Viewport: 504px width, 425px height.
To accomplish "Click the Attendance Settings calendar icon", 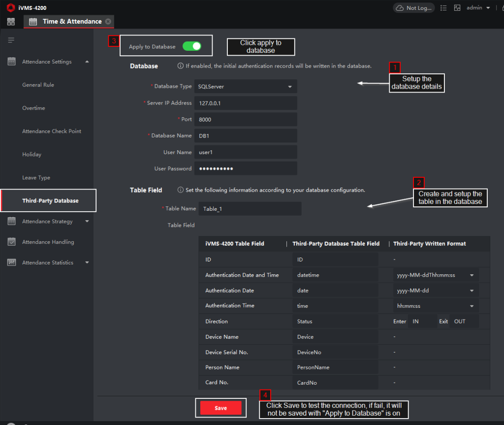I will [12, 62].
